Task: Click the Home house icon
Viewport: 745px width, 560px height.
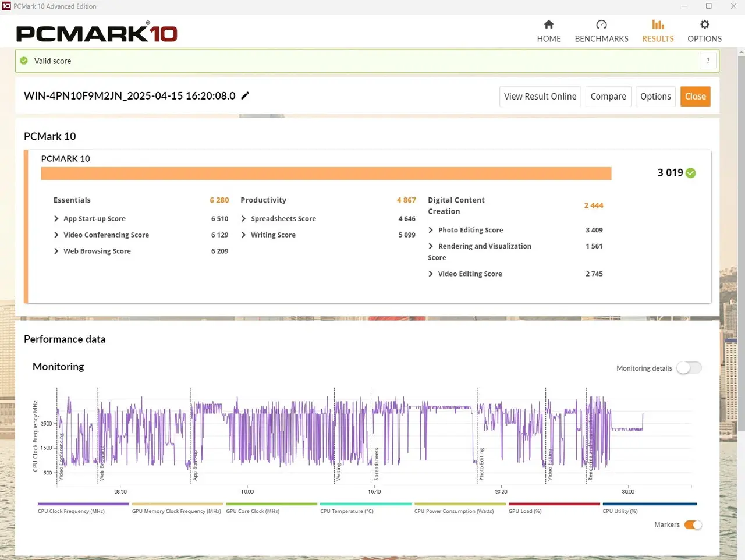Action: point(548,24)
